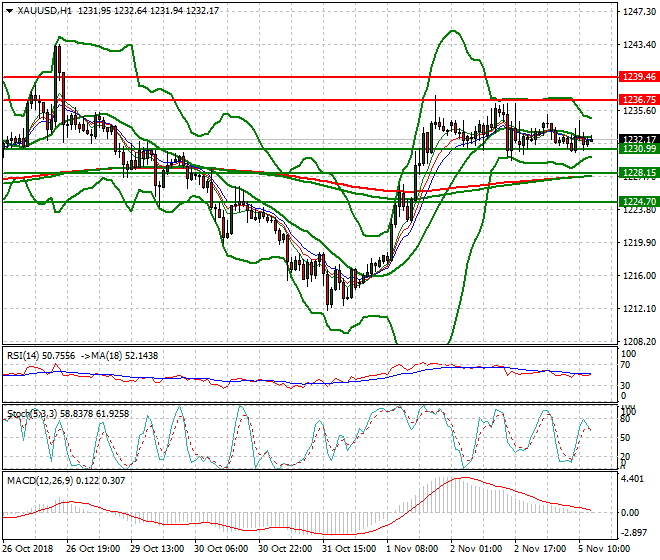Select the Stochastic scale value 50
The height and width of the screenshot is (560, 660).
(x=625, y=437)
